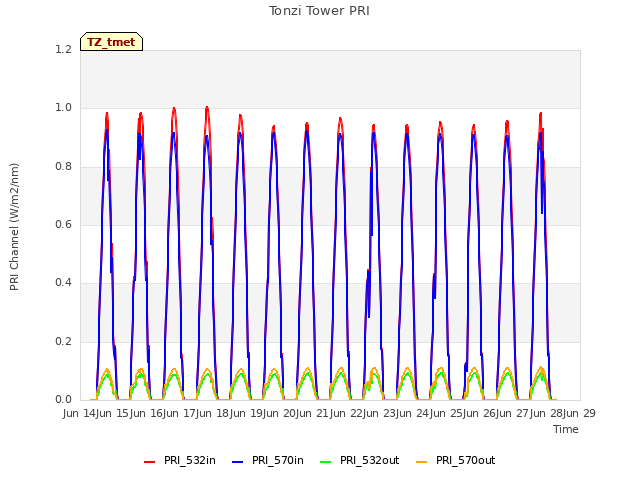The width and height of the screenshot is (640, 480).
Task: Click the Jun 27 x-axis tick label
Action: tap(514, 413)
